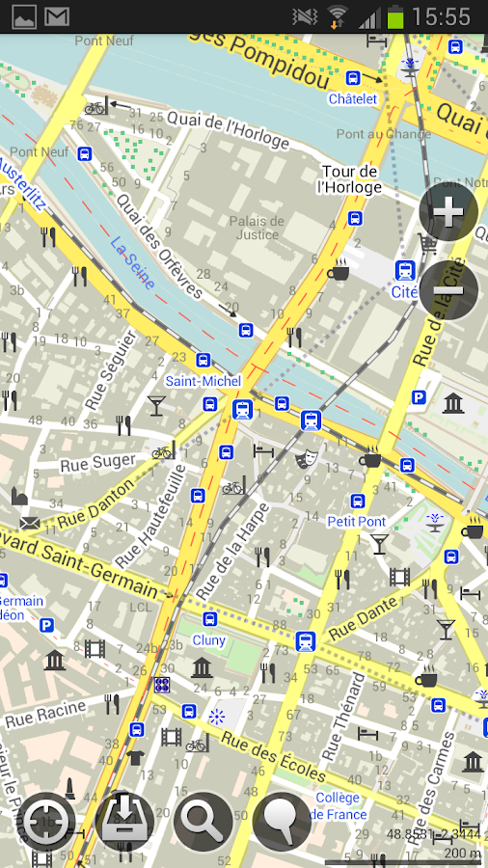The image size is (488, 868).
Task: Select the Rue Racine street label
Action: coord(45,713)
